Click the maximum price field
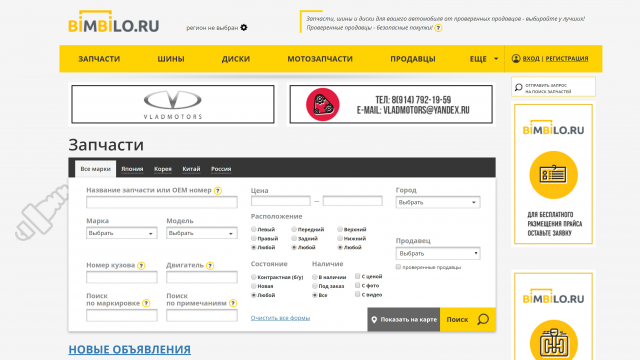Viewport: 640px width, 360px height. pos(353,201)
